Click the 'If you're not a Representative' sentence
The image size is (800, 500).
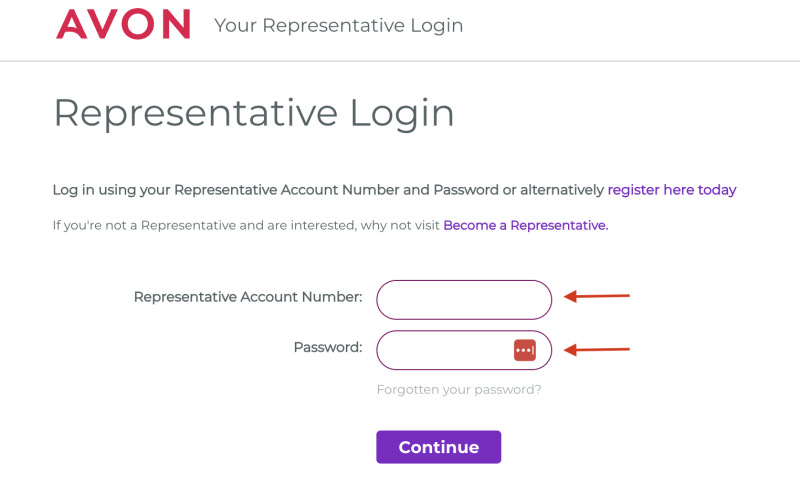[x=246, y=225]
